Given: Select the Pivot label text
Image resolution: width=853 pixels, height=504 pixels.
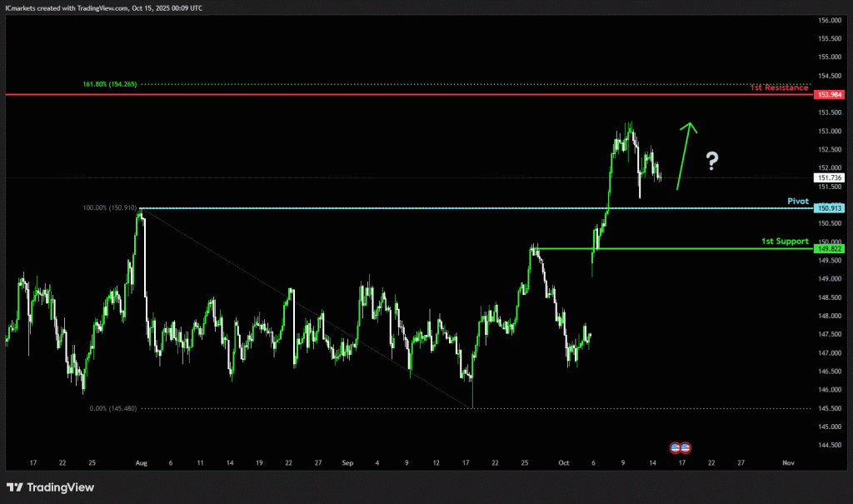Looking at the screenshot, I should [798, 201].
